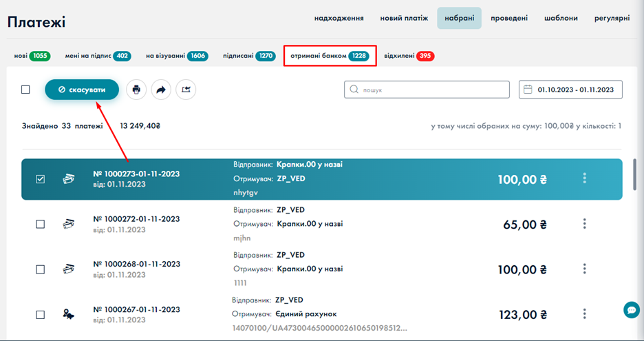Click the card icon of payment 1000268-01-11-2023

(x=69, y=269)
